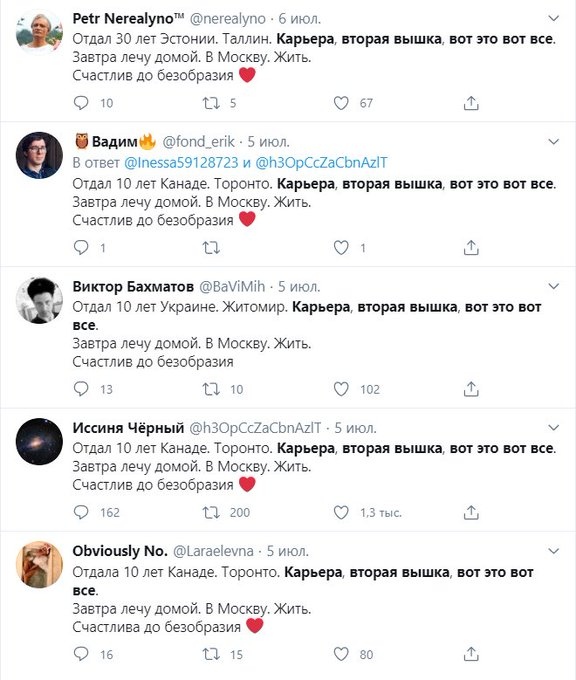The image size is (576, 680).
Task: Share Obviously No.'s tweet
Action: pyautogui.click(x=471, y=654)
